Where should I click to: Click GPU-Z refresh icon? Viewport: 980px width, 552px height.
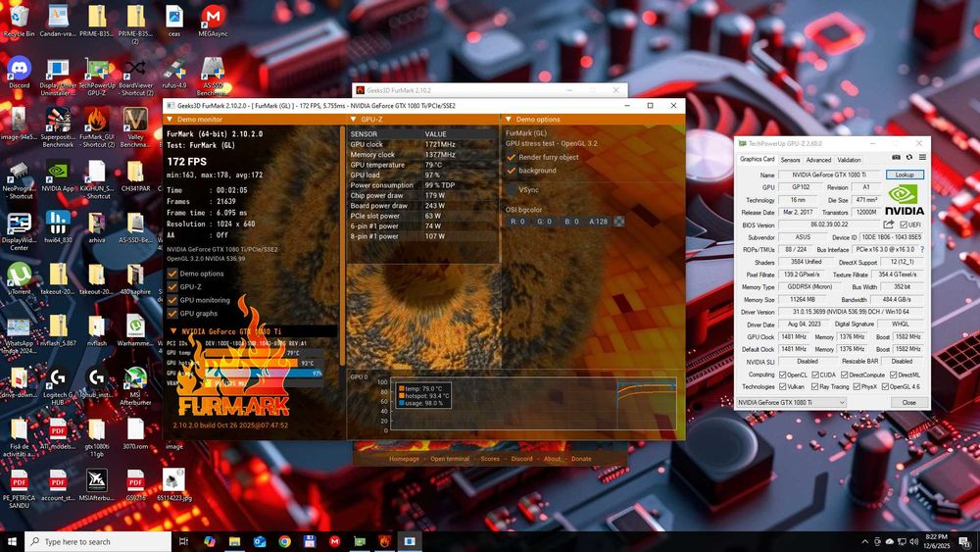(909, 158)
